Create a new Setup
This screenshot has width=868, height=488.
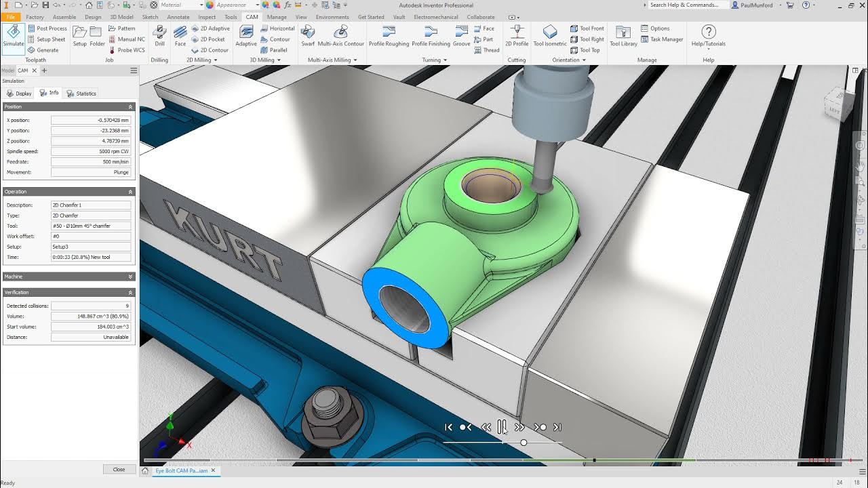pyautogui.click(x=80, y=36)
